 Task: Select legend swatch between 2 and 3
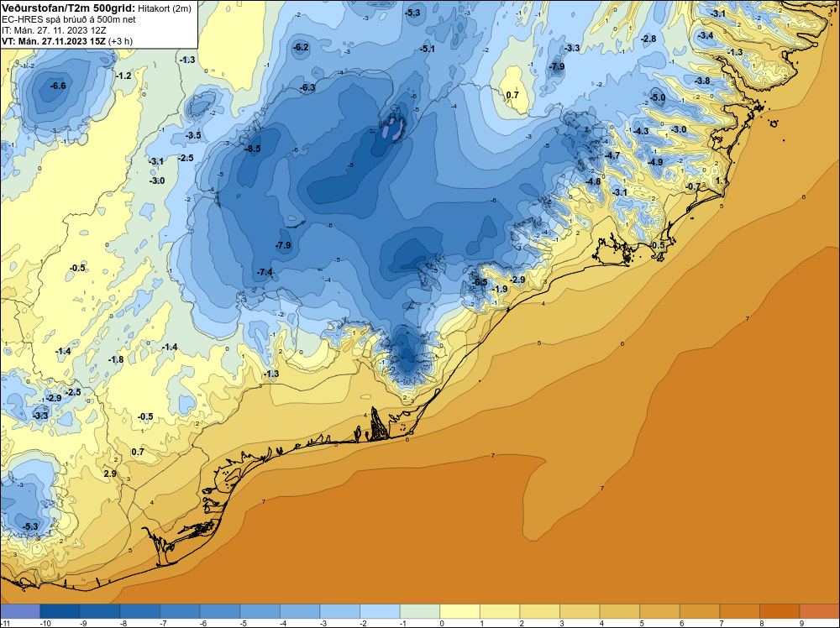[539, 611]
